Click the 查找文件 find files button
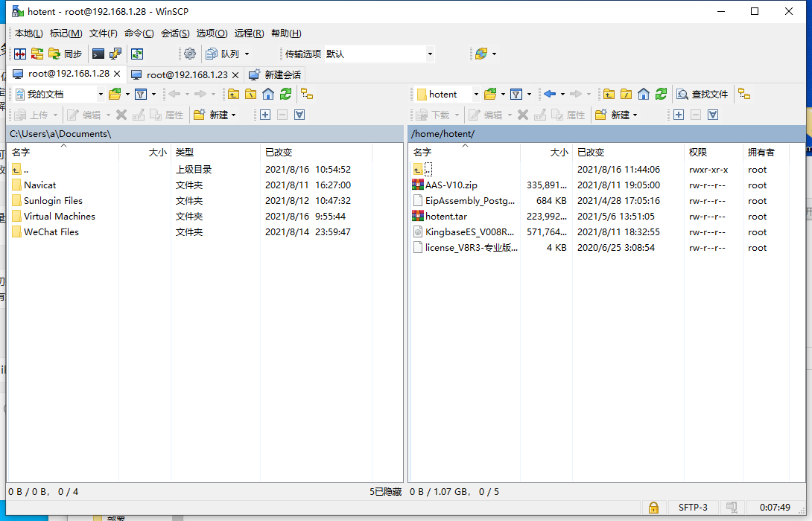The height and width of the screenshot is (521, 812). click(702, 95)
